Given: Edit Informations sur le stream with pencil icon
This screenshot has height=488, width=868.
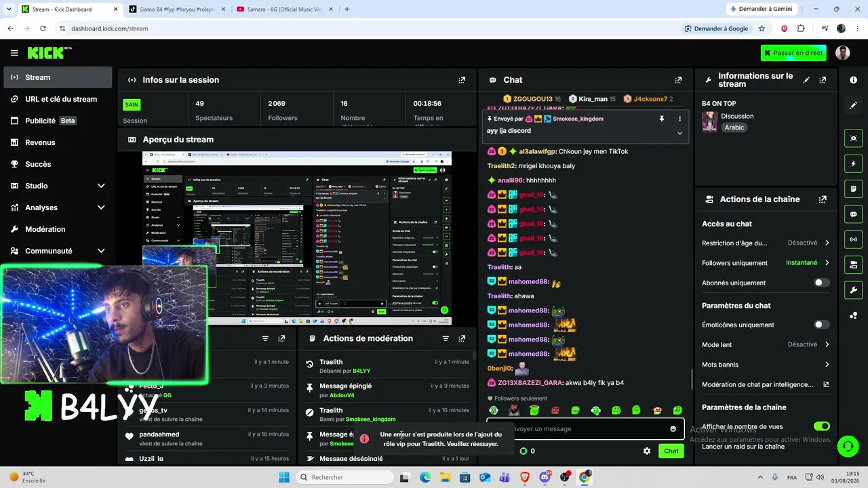Looking at the screenshot, I should point(806,80).
